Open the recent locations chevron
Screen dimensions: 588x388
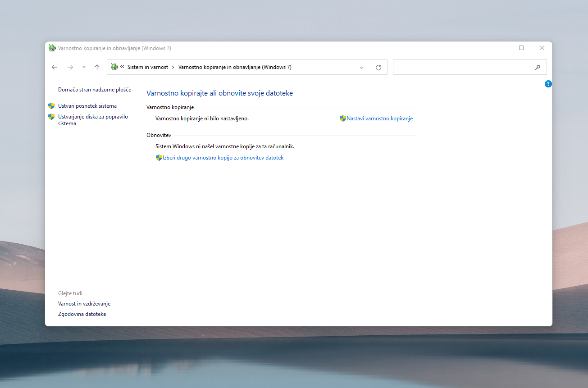coord(84,67)
